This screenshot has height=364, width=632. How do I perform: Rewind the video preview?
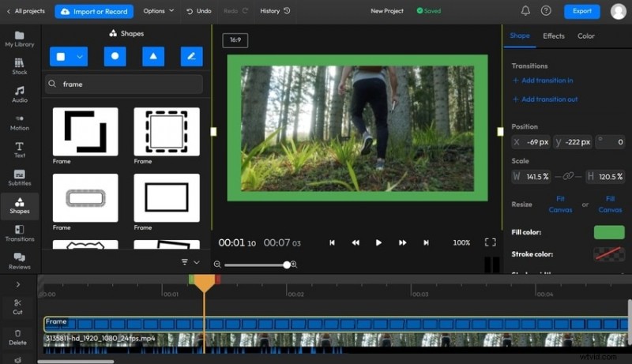355,243
